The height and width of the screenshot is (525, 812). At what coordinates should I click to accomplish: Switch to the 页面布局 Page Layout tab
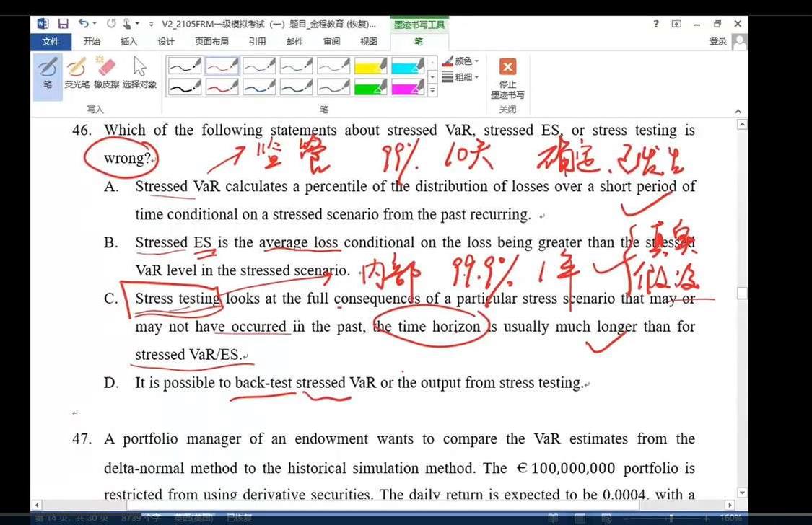coord(211,42)
